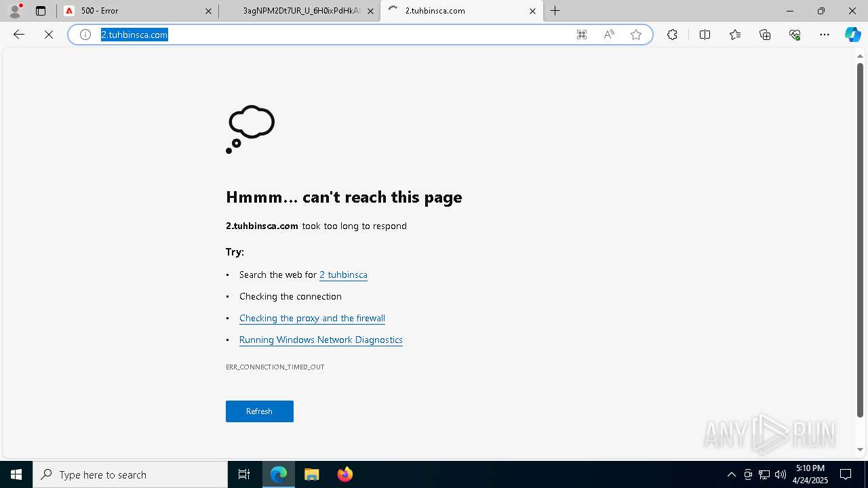Show hidden system tray icons
The image size is (868, 488).
point(731,474)
